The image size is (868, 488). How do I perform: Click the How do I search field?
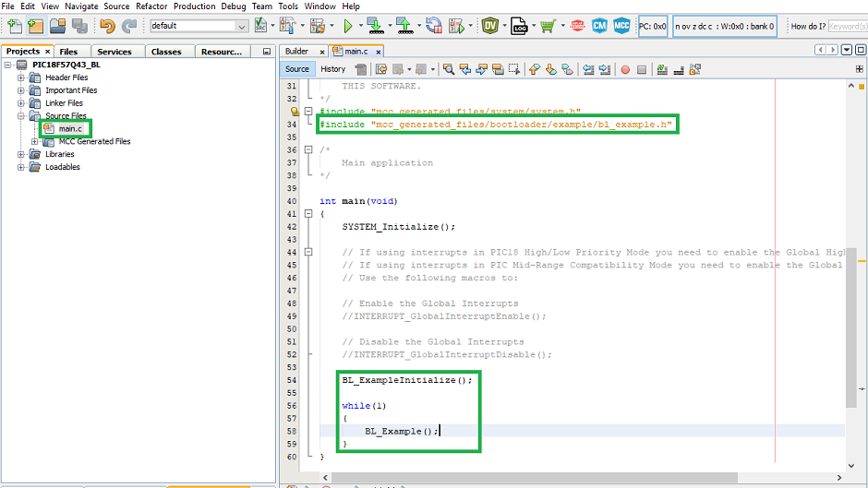pos(847,26)
